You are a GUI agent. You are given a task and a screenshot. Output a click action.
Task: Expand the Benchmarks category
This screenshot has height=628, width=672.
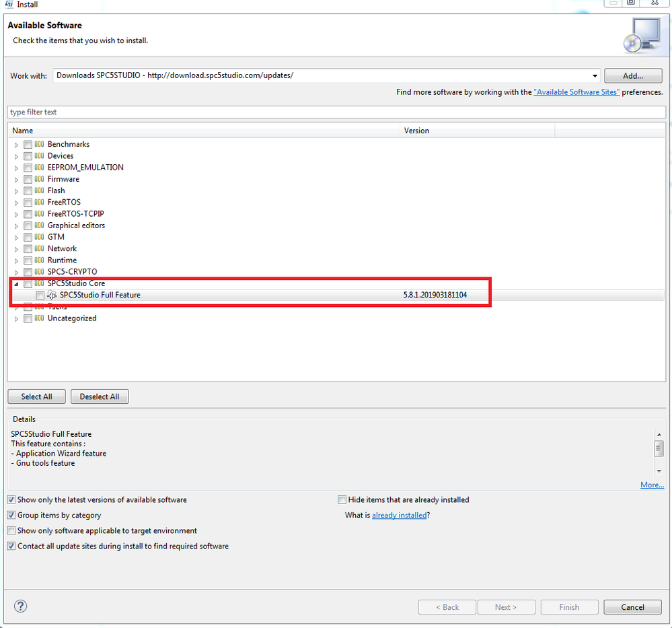(16, 145)
